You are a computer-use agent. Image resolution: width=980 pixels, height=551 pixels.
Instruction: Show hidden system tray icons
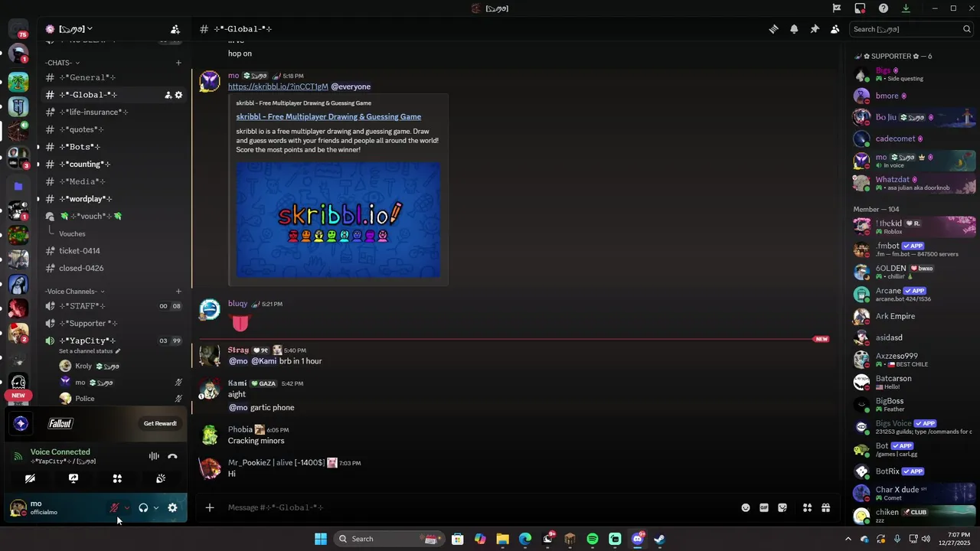pyautogui.click(x=848, y=539)
